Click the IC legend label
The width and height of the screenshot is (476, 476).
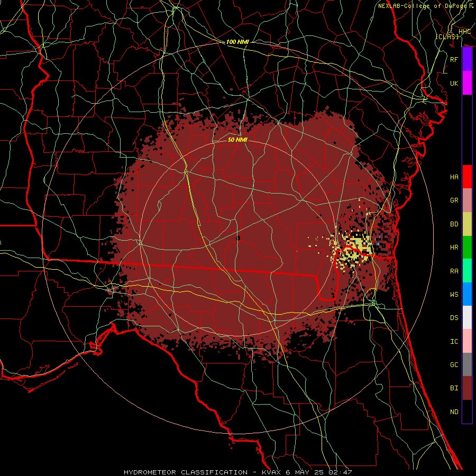(454, 342)
